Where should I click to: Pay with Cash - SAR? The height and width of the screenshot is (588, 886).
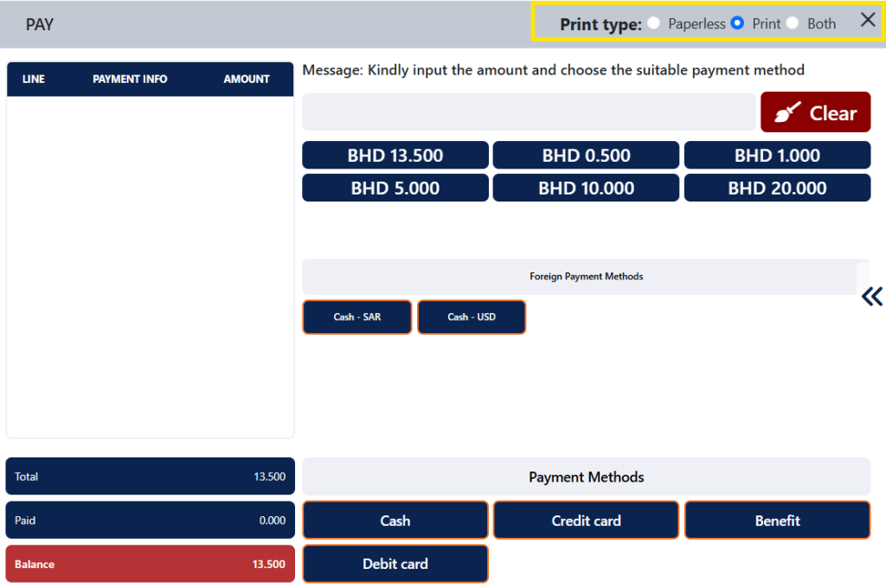pos(357,317)
